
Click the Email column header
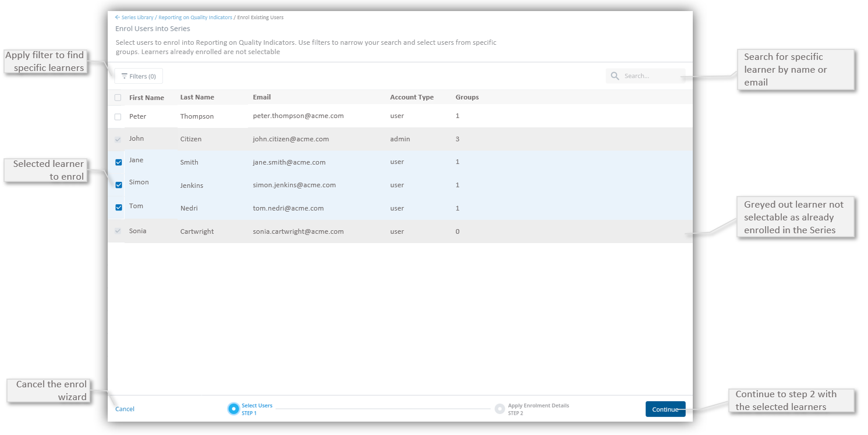pos(262,97)
